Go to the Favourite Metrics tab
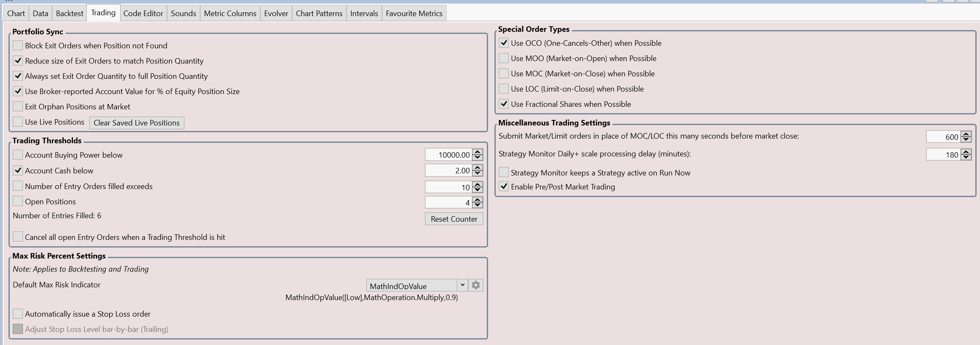This screenshot has height=345, width=980. coord(414,14)
